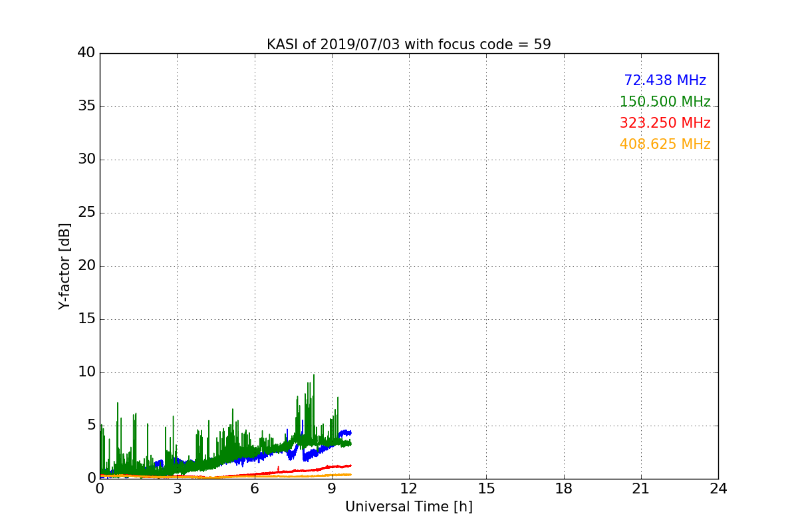Image resolution: width=798 pixels, height=532 pixels.
Task: Click x-axis tick label 15
Action: [x=486, y=489]
